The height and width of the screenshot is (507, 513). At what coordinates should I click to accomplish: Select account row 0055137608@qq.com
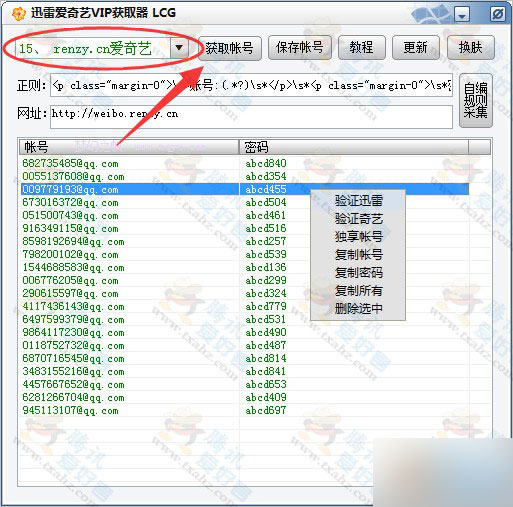coord(73,176)
